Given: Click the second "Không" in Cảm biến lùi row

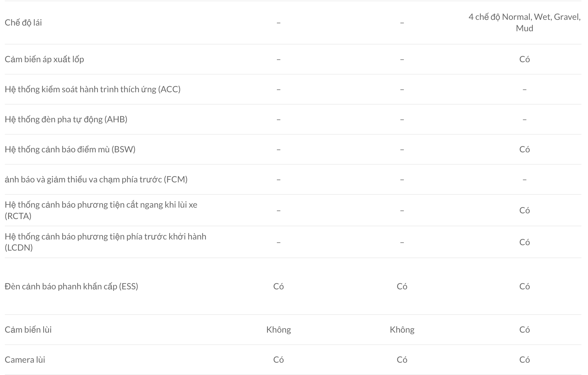Looking at the screenshot, I should (402, 330).
